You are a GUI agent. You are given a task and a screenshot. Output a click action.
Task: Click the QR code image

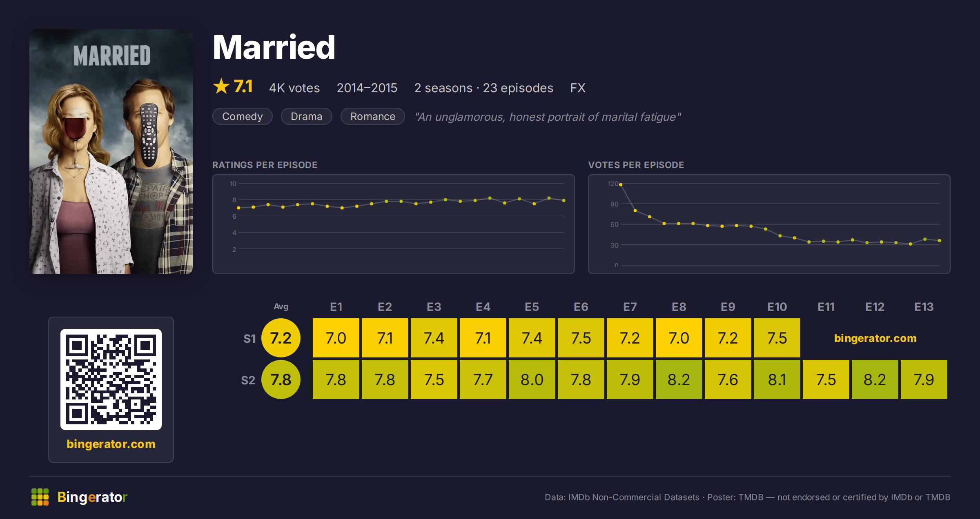111,379
